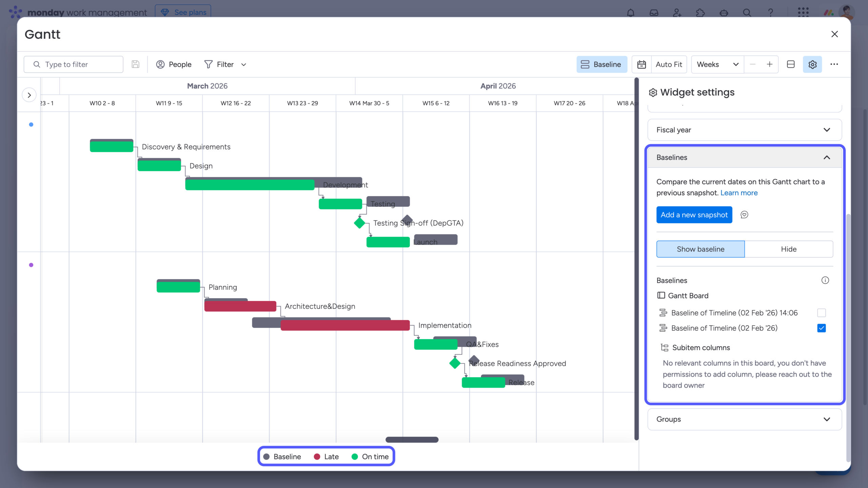
Task: Open the Filter menu on the toolbar
Action: click(x=225, y=64)
